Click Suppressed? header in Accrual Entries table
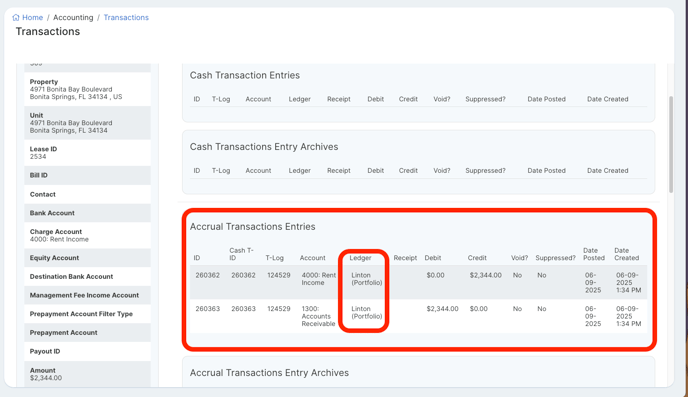Screen dimensions: 688x397 555,258
